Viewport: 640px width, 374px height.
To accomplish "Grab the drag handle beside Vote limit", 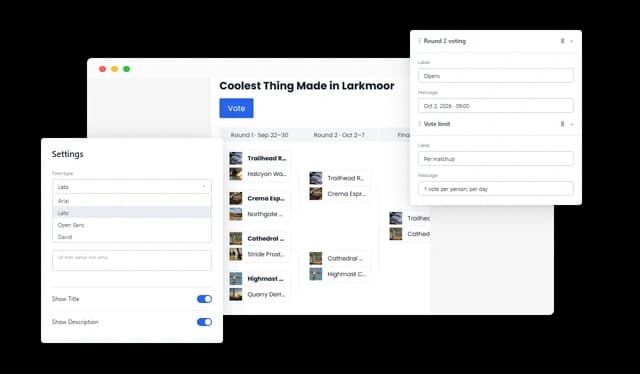I will (x=419, y=124).
